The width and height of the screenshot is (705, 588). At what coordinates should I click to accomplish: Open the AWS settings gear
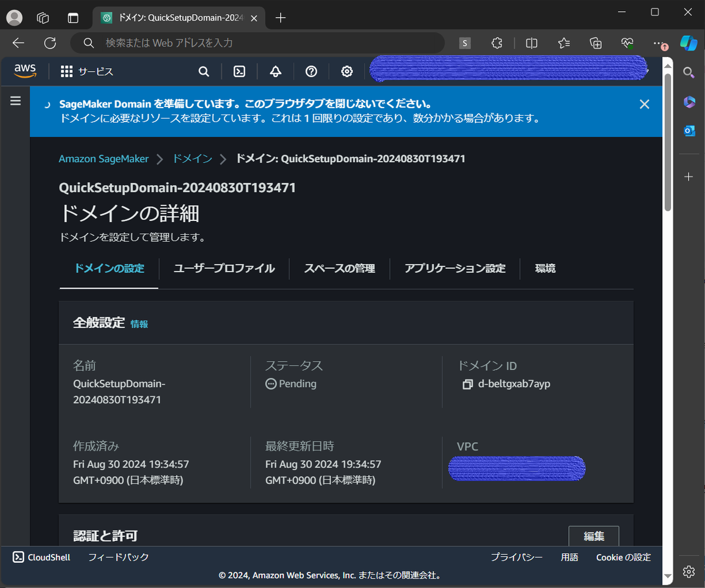point(347,72)
